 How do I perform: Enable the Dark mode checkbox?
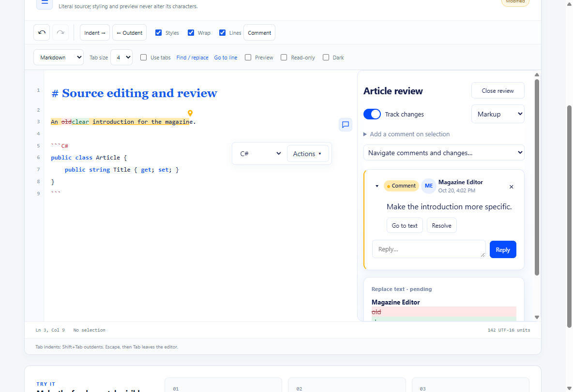click(326, 58)
